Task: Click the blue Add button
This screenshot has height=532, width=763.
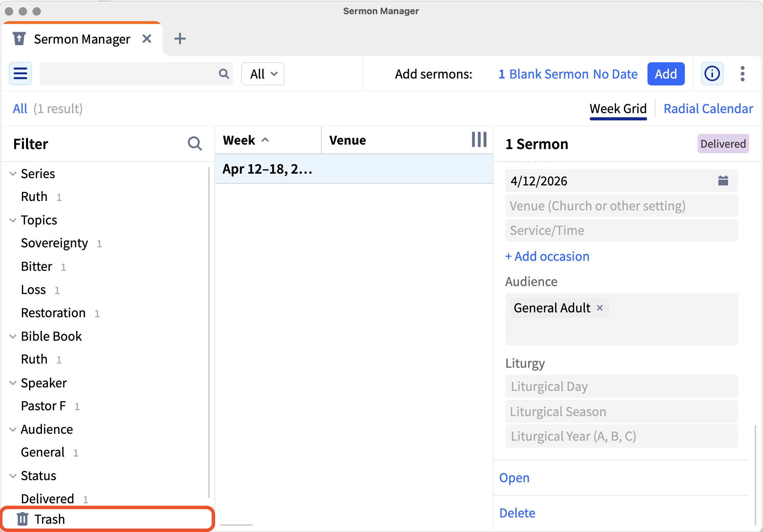Action: pos(666,74)
